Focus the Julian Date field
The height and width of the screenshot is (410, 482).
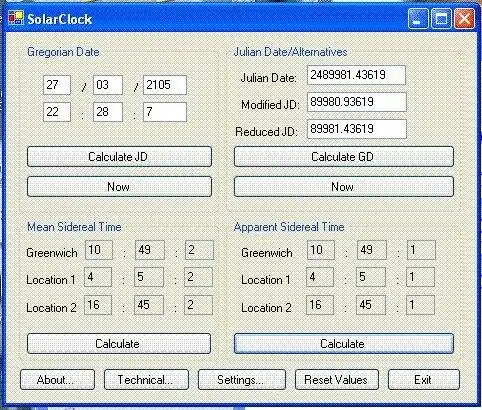pos(356,75)
